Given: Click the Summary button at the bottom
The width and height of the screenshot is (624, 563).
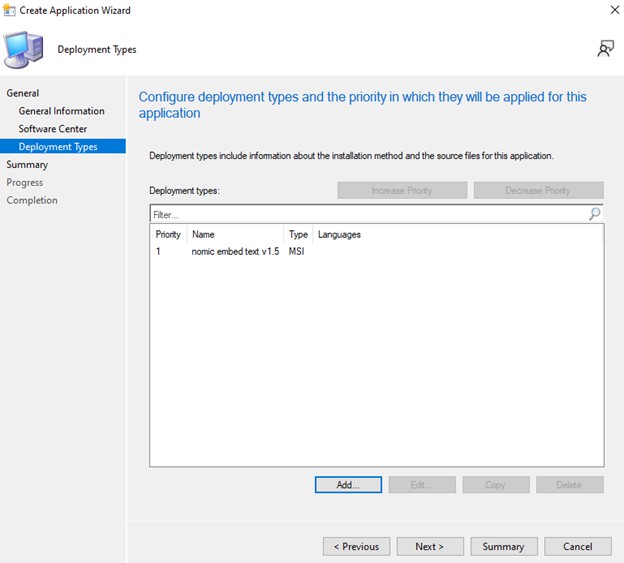Looking at the screenshot, I should pyautogui.click(x=504, y=546).
